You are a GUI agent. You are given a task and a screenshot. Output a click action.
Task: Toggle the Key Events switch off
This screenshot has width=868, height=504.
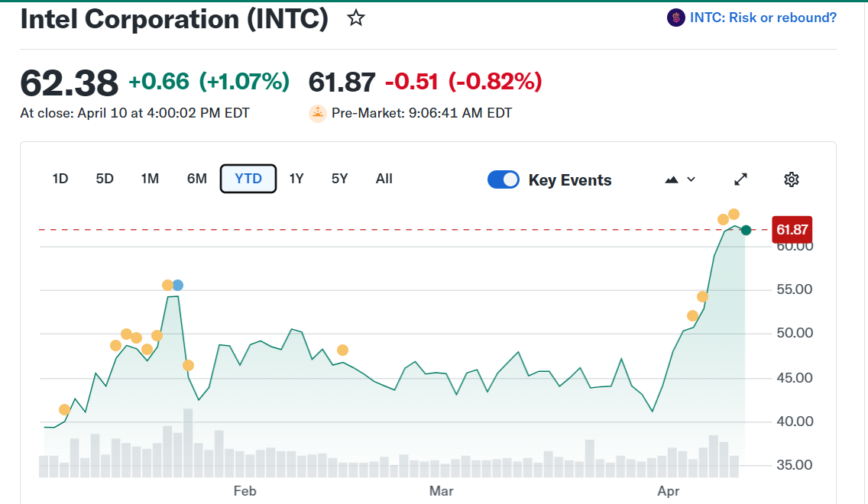click(504, 179)
